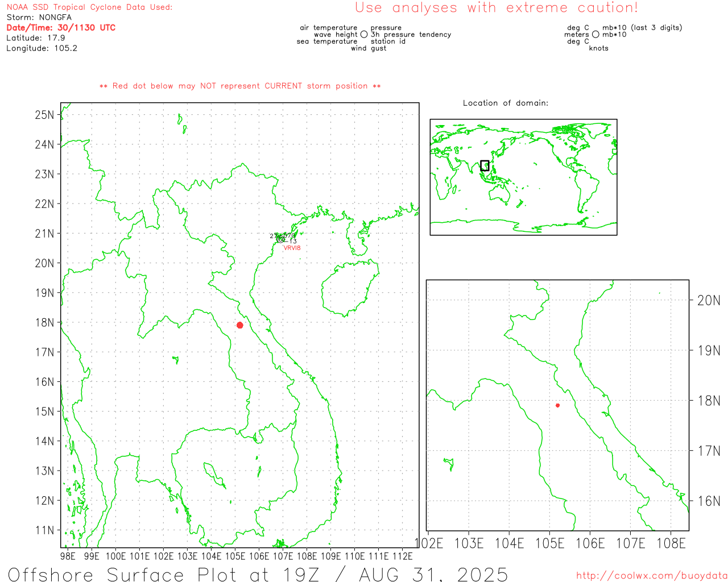The image size is (728, 582).
Task: Click the 21N latitude label on main map
Action: click(44, 234)
